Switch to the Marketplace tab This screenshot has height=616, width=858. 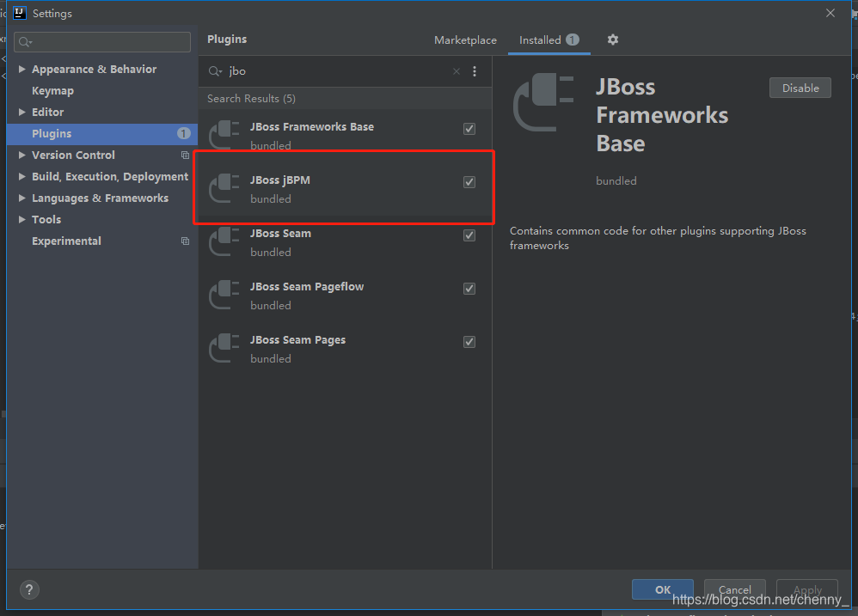pyautogui.click(x=465, y=40)
